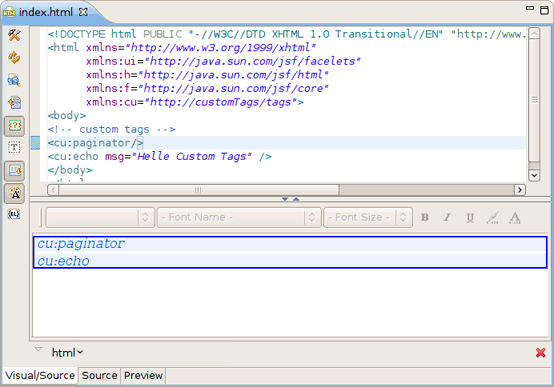The width and height of the screenshot is (554, 387).
Task: Maximize visual pane using down arrow on sash
Action: [285, 199]
